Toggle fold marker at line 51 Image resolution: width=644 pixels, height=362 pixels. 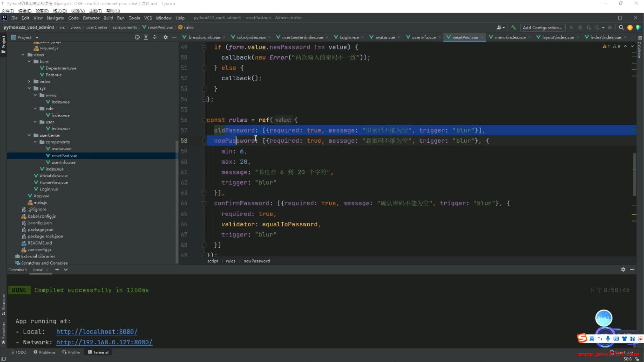pos(204,68)
